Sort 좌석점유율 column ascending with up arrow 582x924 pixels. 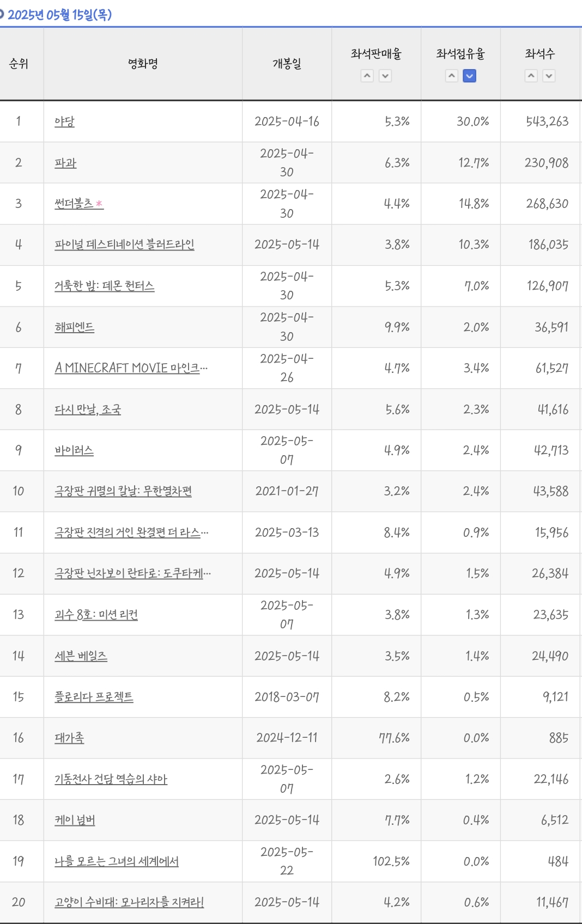point(452,76)
